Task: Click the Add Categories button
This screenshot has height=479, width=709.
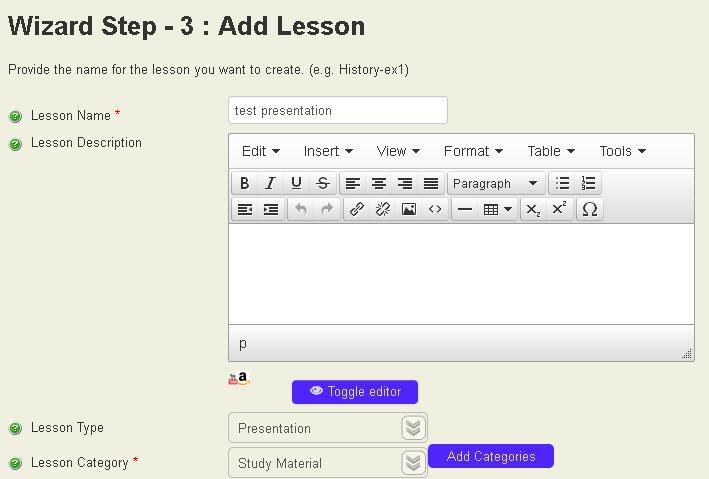Action: pos(491,456)
